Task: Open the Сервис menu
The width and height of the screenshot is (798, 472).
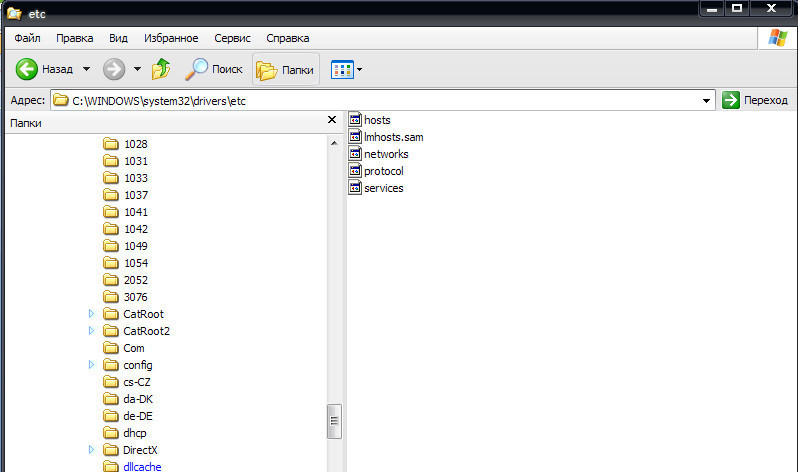Action: [x=232, y=38]
